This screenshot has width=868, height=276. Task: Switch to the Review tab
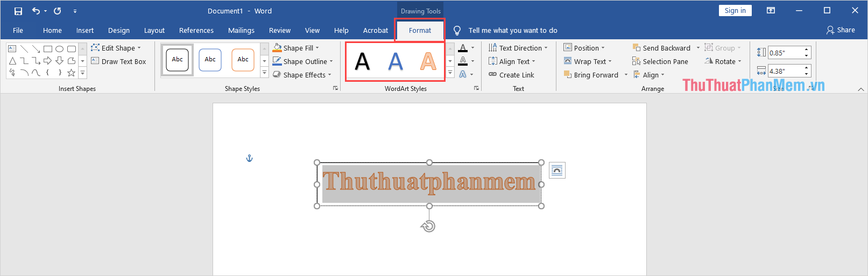point(280,31)
